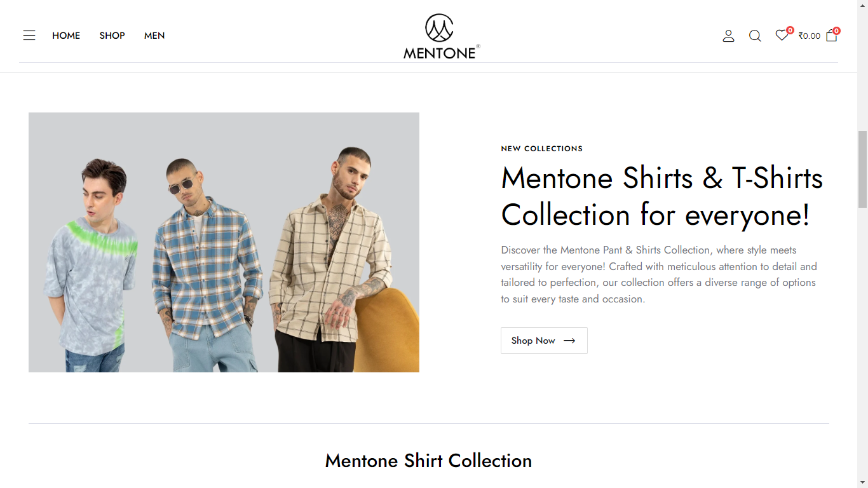Open the shopping bag cart icon
This screenshot has width=868, height=488.
coord(831,36)
